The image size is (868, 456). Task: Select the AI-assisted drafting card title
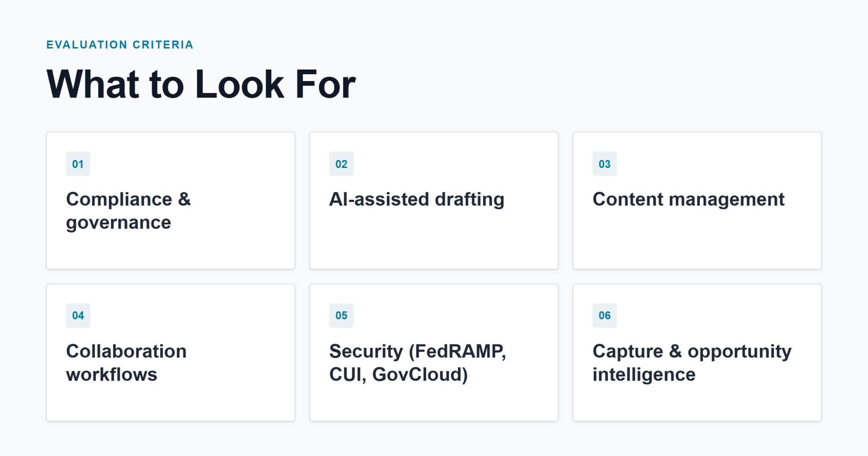(x=417, y=199)
